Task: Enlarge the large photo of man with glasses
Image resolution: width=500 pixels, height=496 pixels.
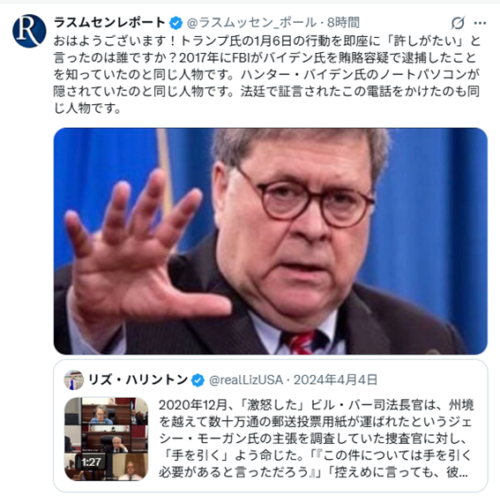Action: point(270,241)
